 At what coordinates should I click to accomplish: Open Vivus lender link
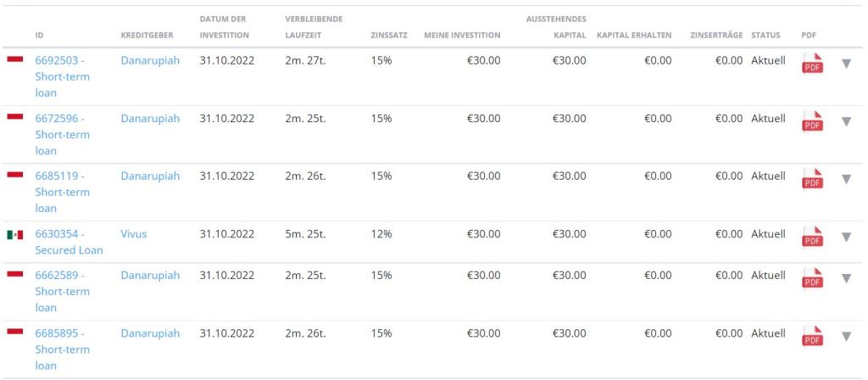click(x=133, y=234)
